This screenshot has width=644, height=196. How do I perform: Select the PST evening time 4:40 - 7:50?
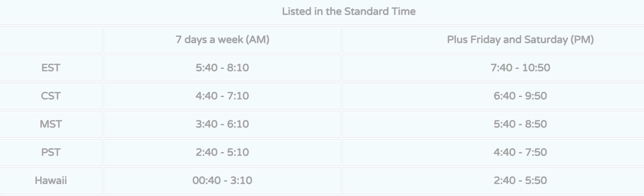click(520, 152)
